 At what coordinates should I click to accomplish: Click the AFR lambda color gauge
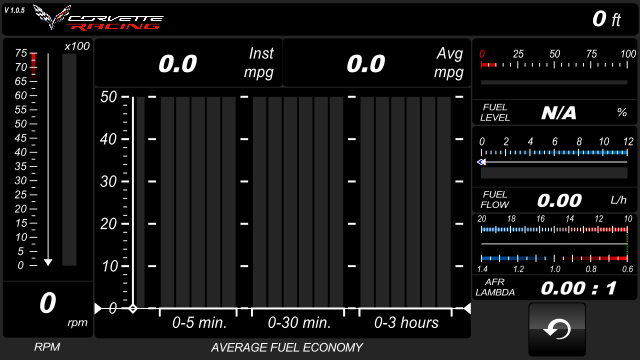tap(554, 244)
